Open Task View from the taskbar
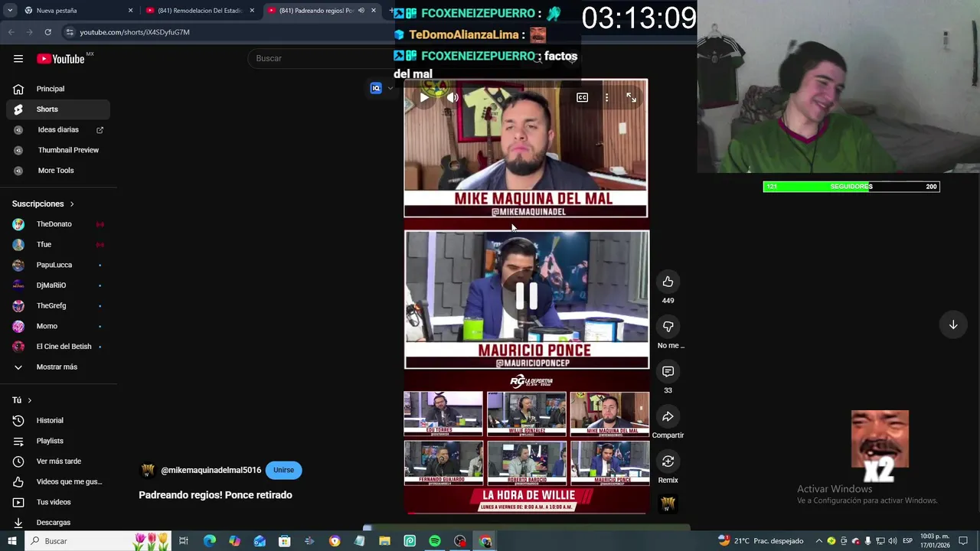Image resolution: width=980 pixels, height=551 pixels. point(184,541)
